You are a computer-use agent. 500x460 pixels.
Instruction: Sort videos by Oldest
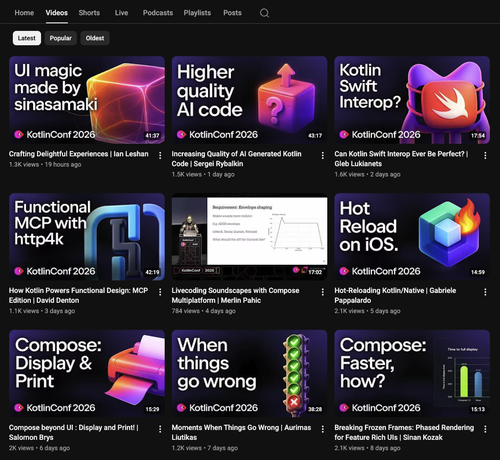point(95,38)
